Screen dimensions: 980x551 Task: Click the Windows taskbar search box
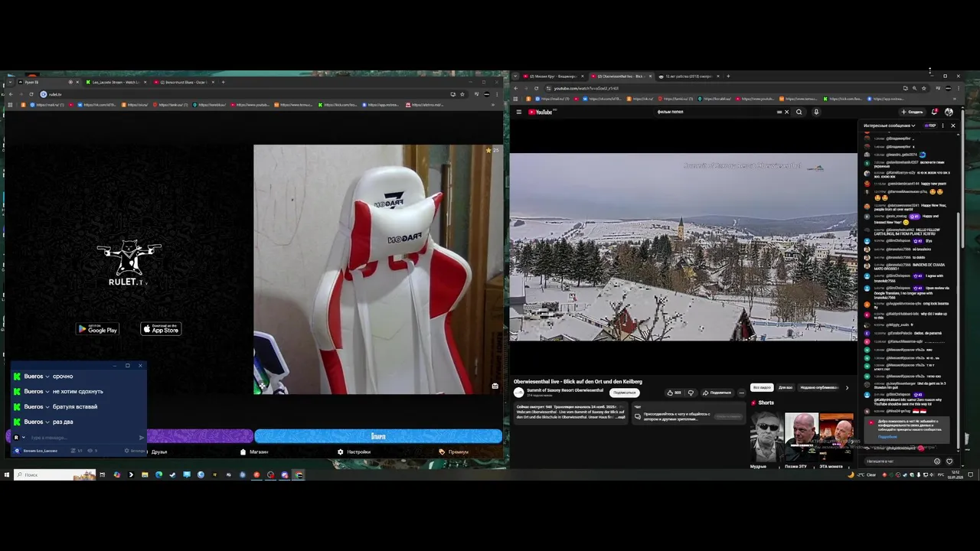(x=54, y=474)
